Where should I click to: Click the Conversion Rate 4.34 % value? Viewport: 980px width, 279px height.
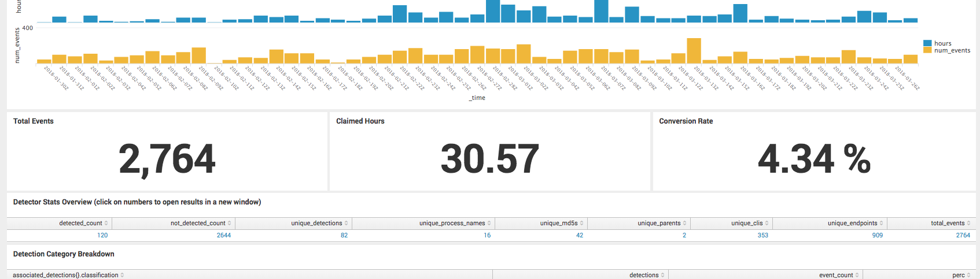pos(813,159)
